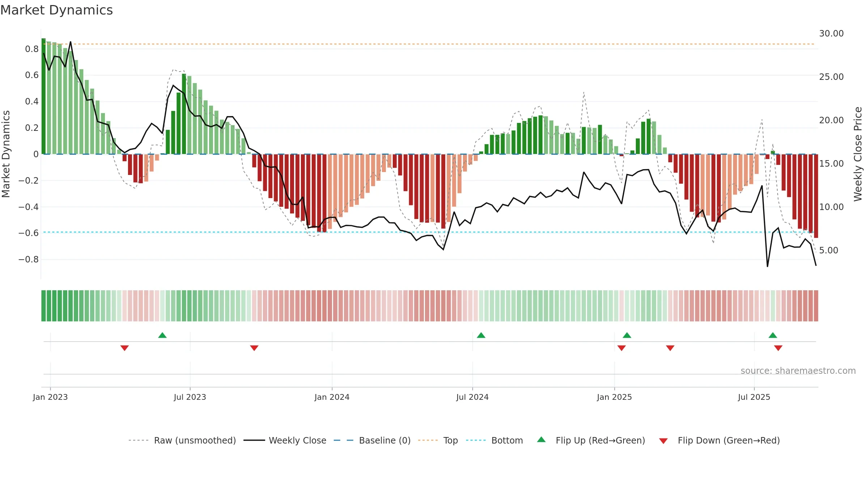This screenshot has height=488, width=868.
Task: Click the Jul 2023 x-axis label
Action: 190,397
